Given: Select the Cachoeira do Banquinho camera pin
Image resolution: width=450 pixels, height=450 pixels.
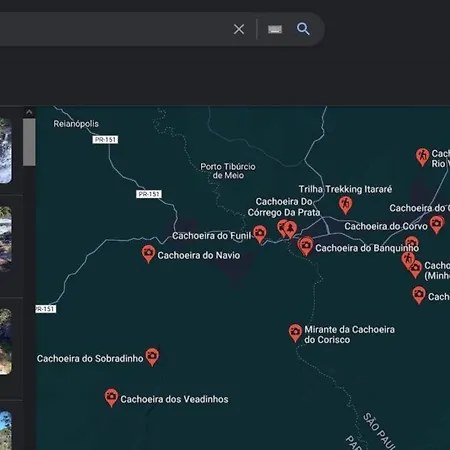Looking at the screenshot, I should click(306, 246).
